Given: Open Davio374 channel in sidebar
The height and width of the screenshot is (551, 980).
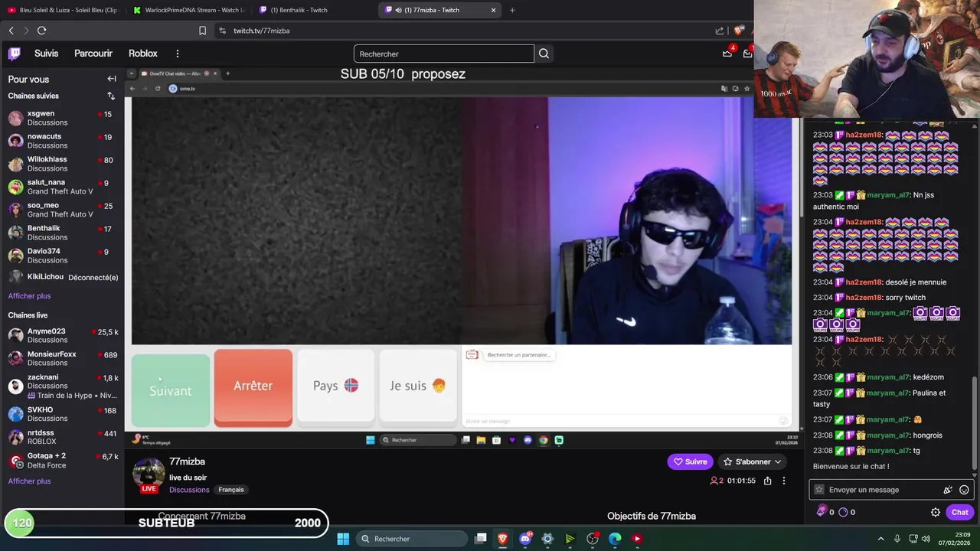Looking at the screenshot, I should click(63, 256).
